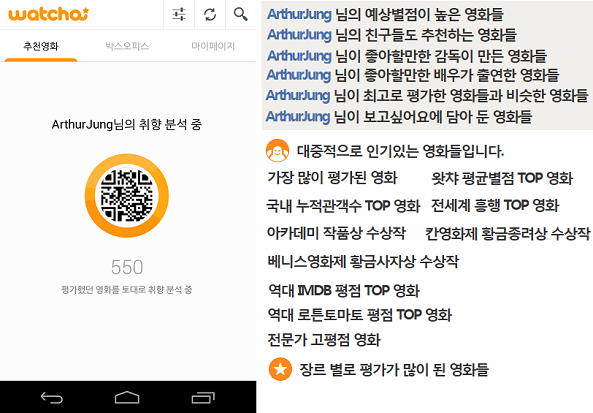This screenshot has height=413, width=593.
Task: Open the filter settings sliders icon
Action: pos(179,14)
